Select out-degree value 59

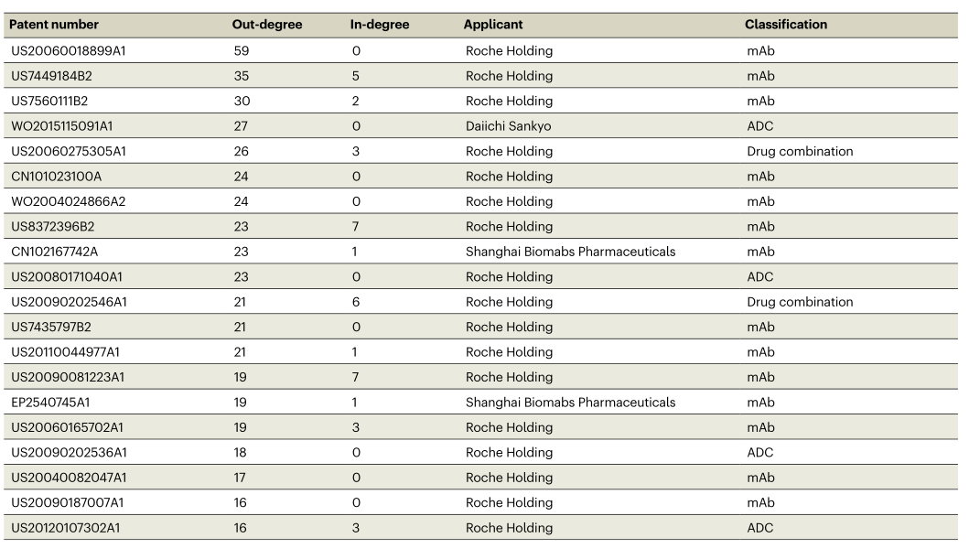click(242, 51)
